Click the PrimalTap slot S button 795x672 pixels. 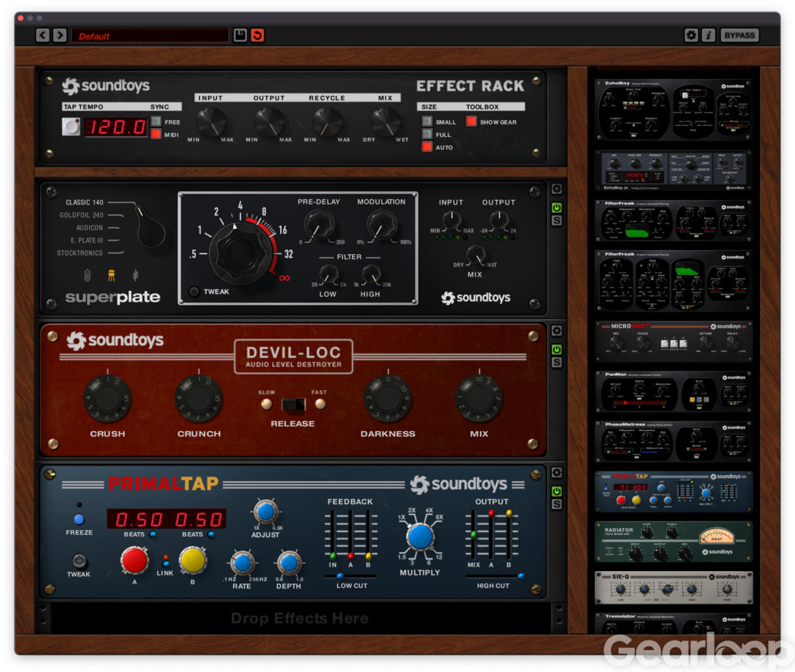coord(556,505)
